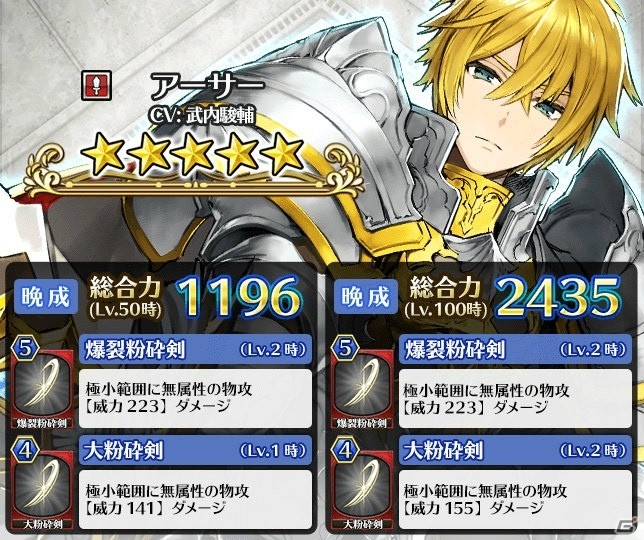The image size is (644, 540).
Task: Click the 総合力 2435 value
Action: pos(559,298)
